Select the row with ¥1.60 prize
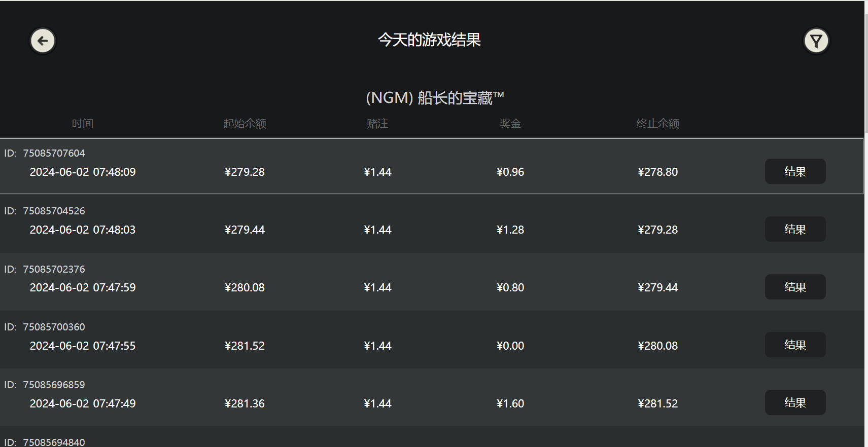Image resolution: width=868 pixels, height=447 pixels. click(x=510, y=403)
